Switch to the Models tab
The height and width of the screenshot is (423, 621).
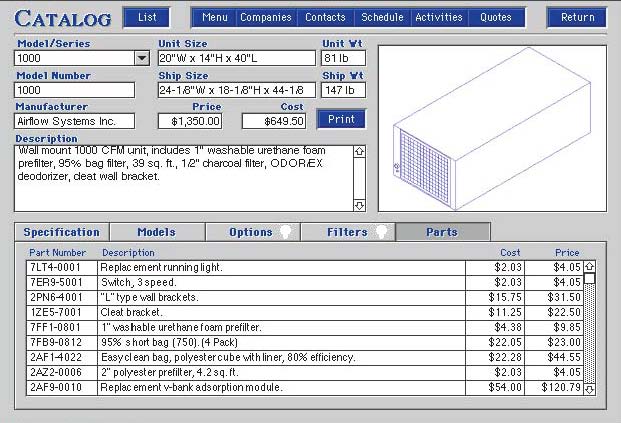click(x=157, y=232)
